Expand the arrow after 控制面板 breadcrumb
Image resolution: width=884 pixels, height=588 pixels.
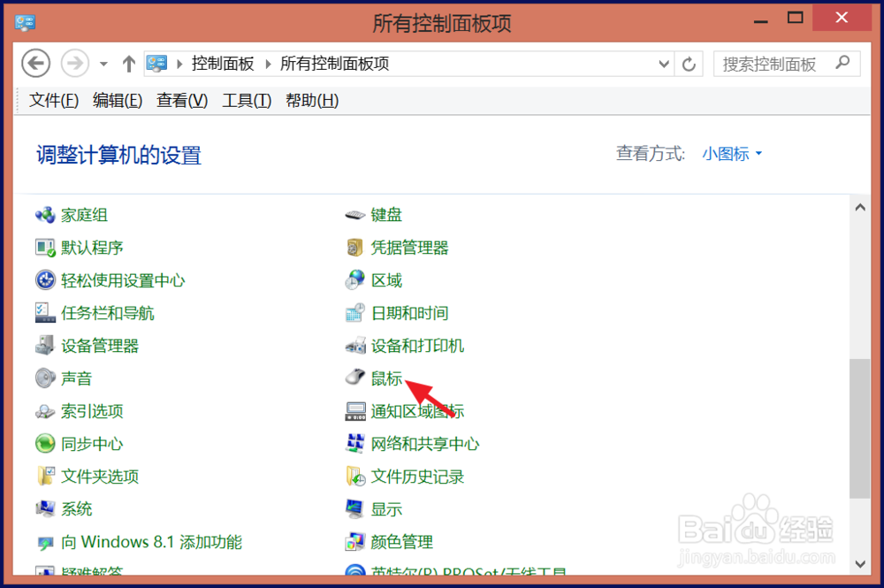click(268, 65)
